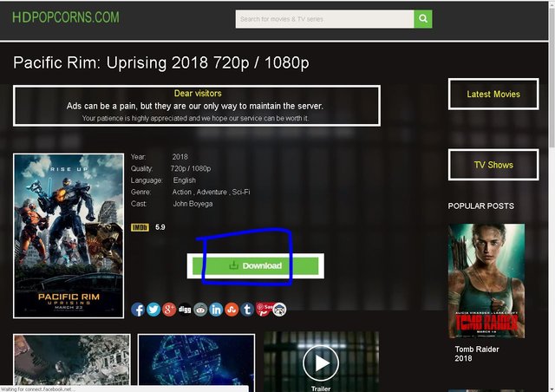Screen dimensions: 555x392
Task: Click the POPULAR POSTS heading
Action: coord(481,206)
